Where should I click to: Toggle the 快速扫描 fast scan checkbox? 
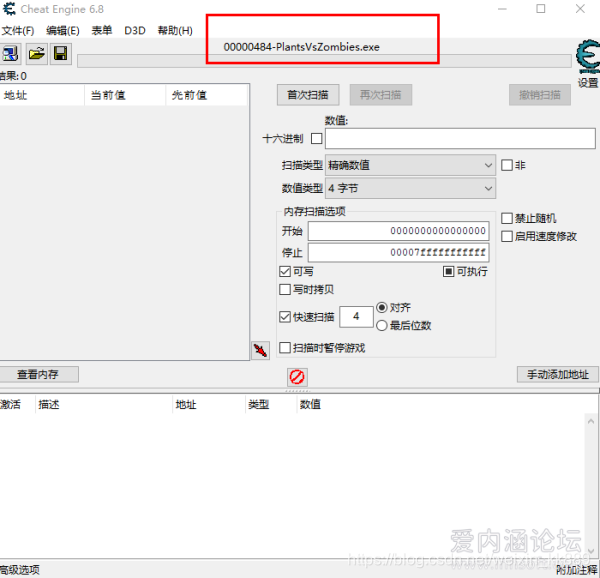(285, 317)
